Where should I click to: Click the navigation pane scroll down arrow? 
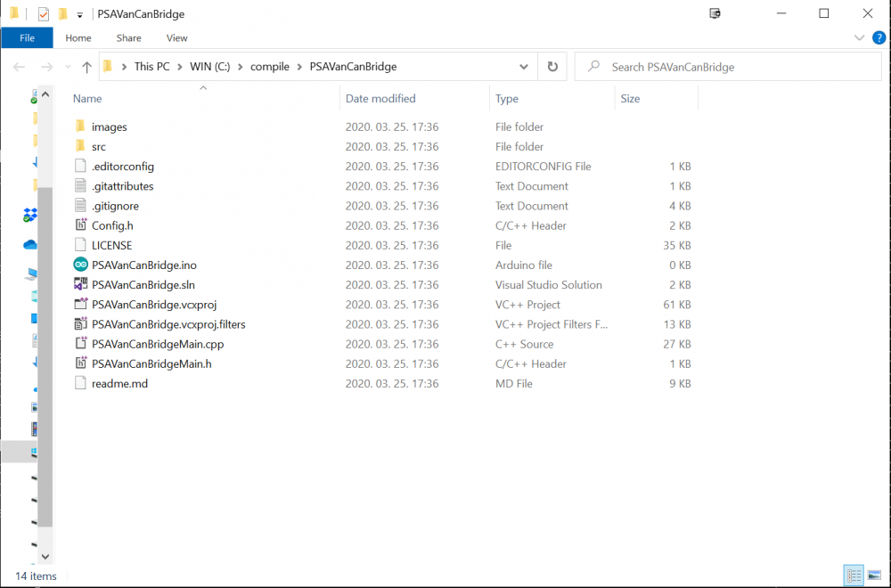coord(45,557)
